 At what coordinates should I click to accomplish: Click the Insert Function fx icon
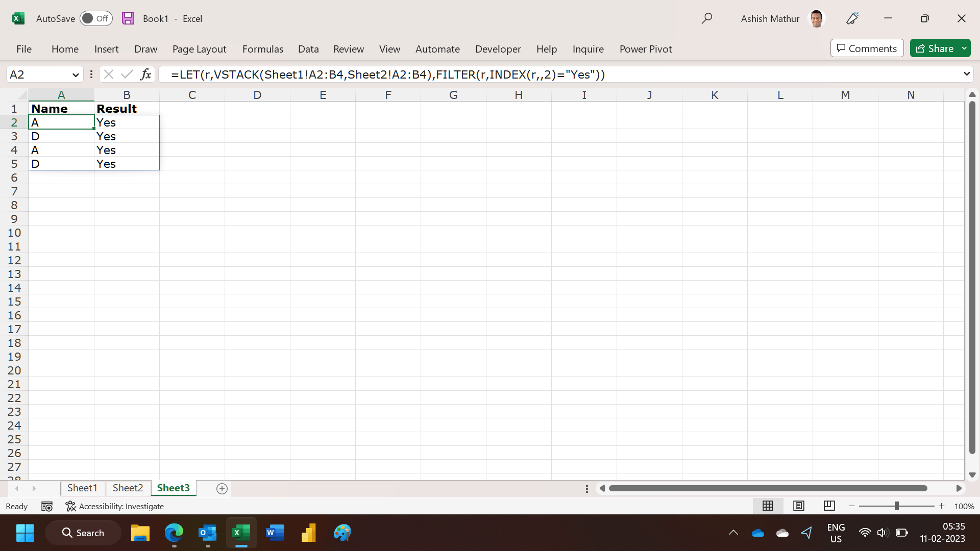(x=145, y=74)
